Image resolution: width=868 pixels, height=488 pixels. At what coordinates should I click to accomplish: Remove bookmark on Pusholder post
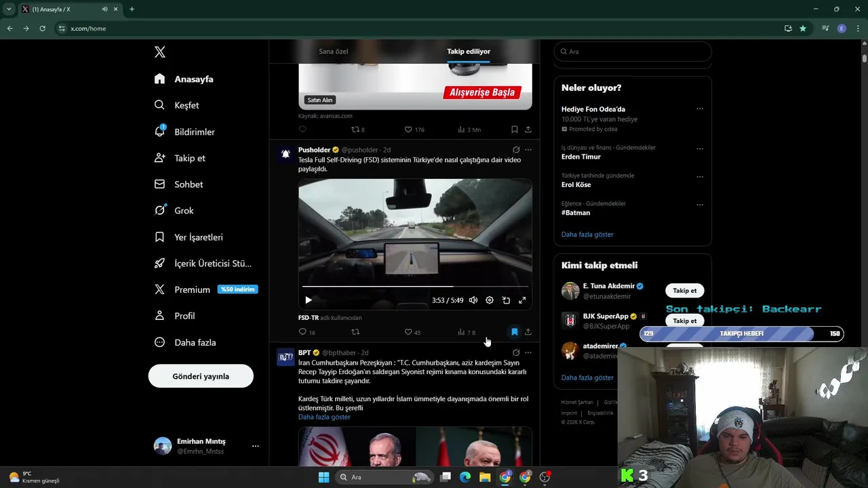click(x=515, y=332)
